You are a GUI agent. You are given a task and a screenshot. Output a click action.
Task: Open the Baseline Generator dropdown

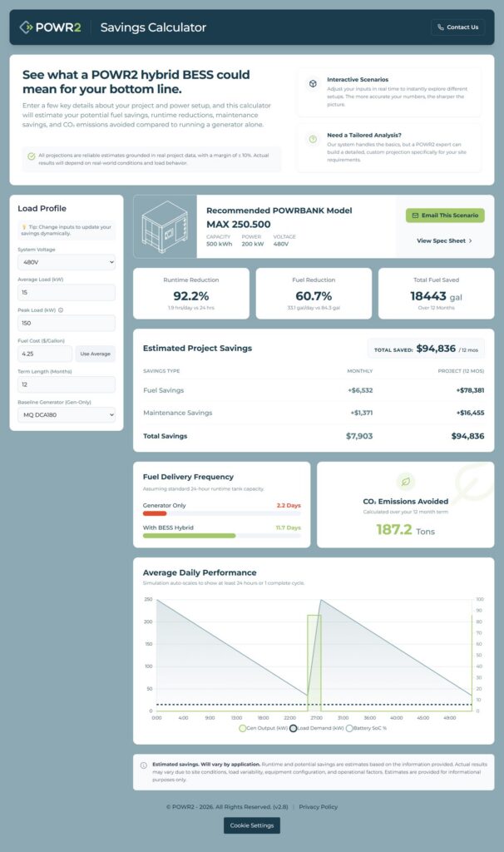coord(67,414)
